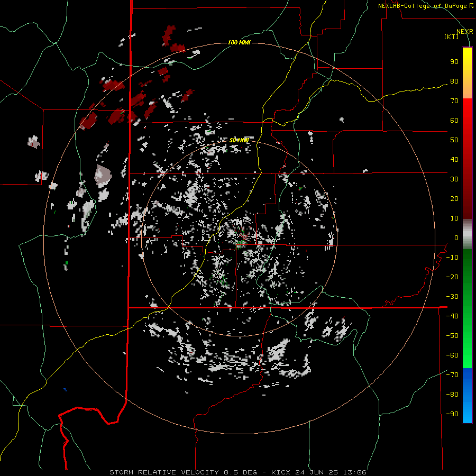Viewport: 476px width, 476px height.
Task: Click the 10 value on velocity scale
Action: [454, 218]
